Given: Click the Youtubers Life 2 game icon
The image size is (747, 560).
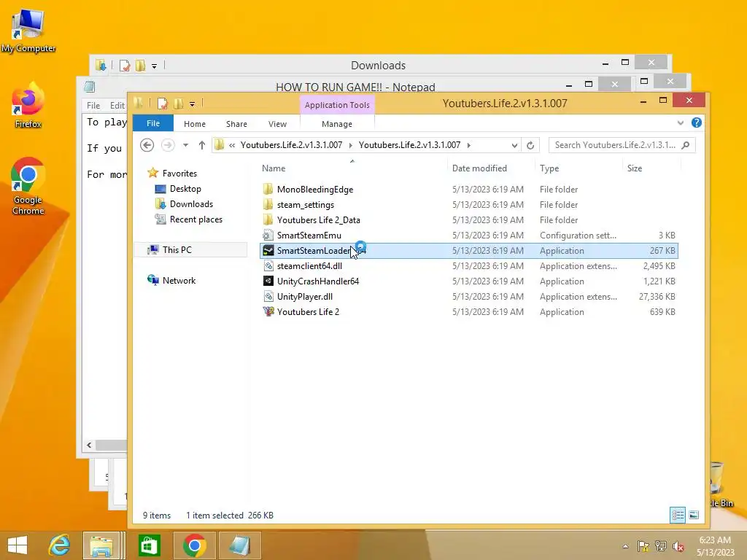Looking at the screenshot, I should click(x=268, y=311).
